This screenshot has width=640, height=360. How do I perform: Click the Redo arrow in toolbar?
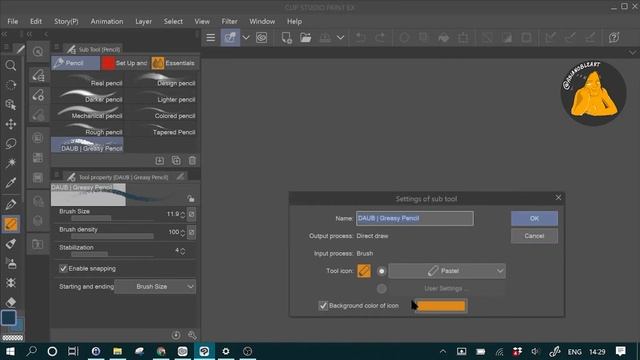[x=380, y=38]
